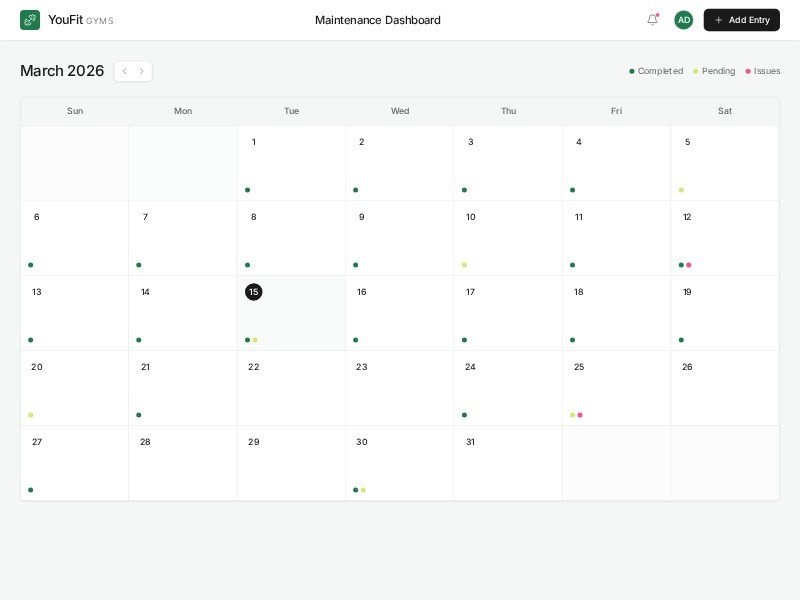Click the yellow pending dot on day 10
This screenshot has height=600, width=800.
point(464,265)
